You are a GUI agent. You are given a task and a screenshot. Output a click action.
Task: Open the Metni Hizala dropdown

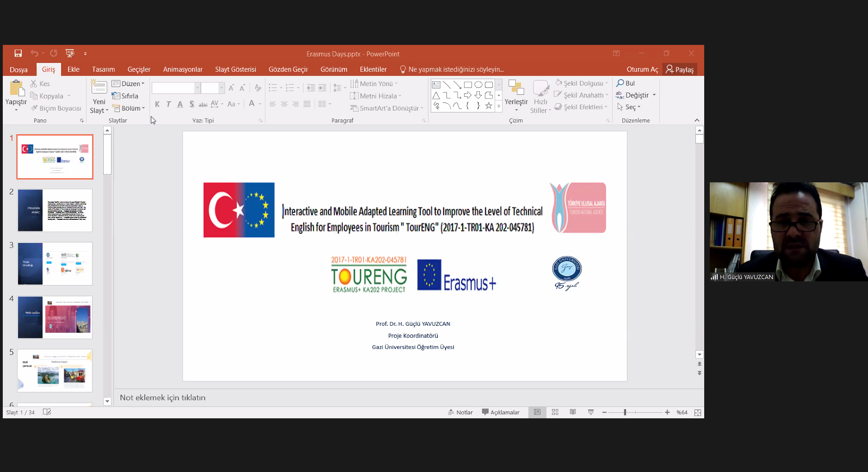(x=376, y=96)
